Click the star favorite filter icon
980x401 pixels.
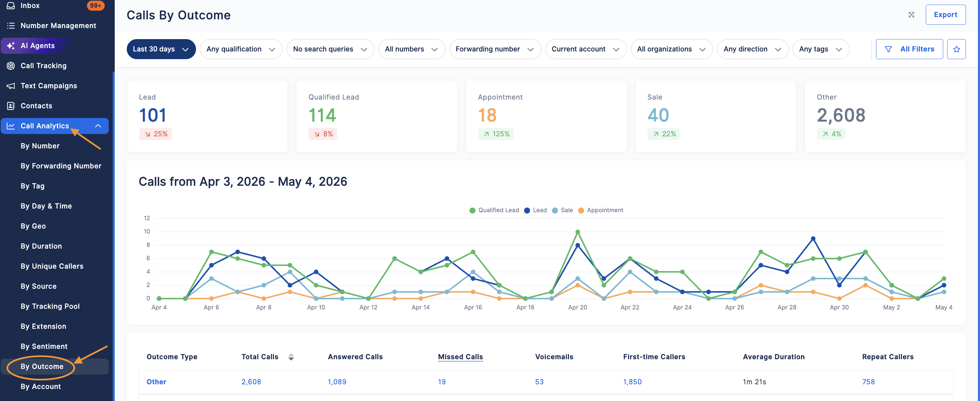point(956,49)
